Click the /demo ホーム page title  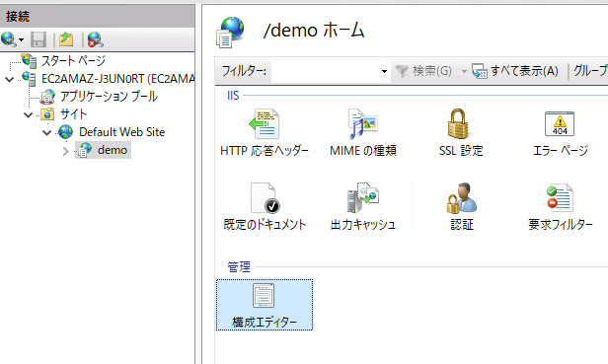tap(314, 31)
